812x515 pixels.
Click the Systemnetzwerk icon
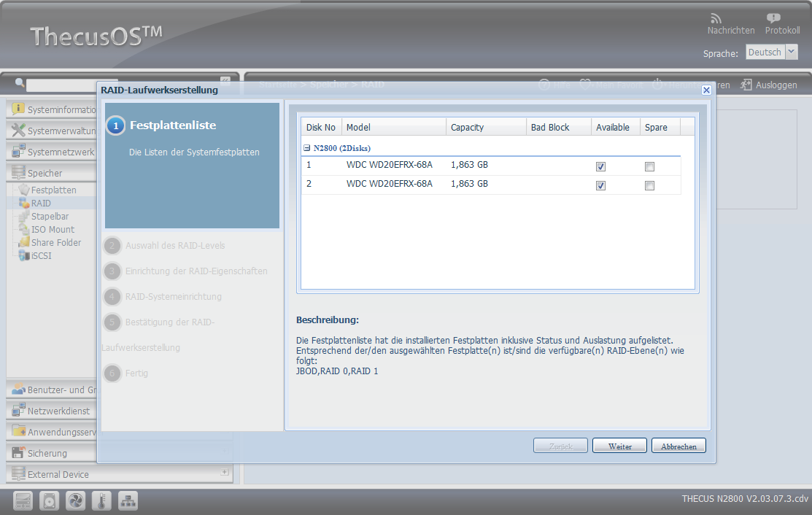coord(18,151)
